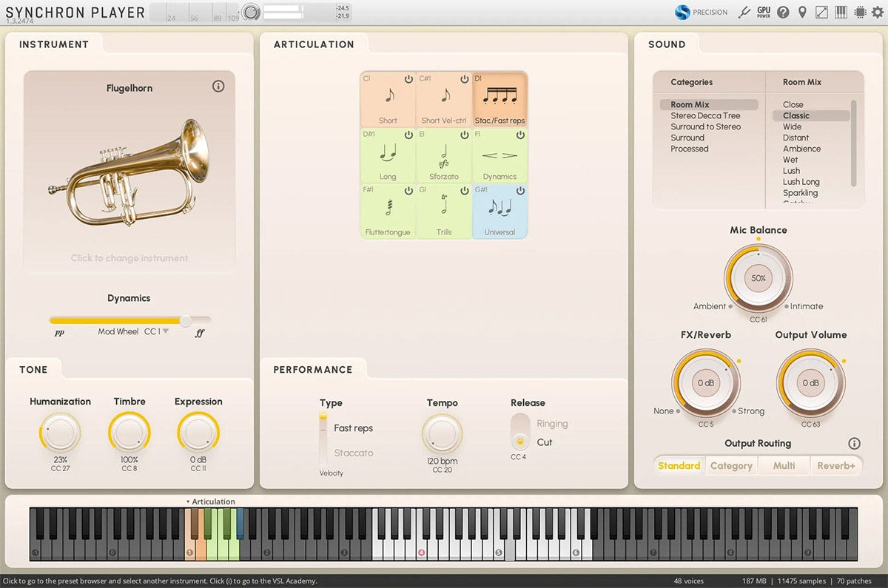Click the Dynamics slider handle
888x588 pixels.
point(185,320)
